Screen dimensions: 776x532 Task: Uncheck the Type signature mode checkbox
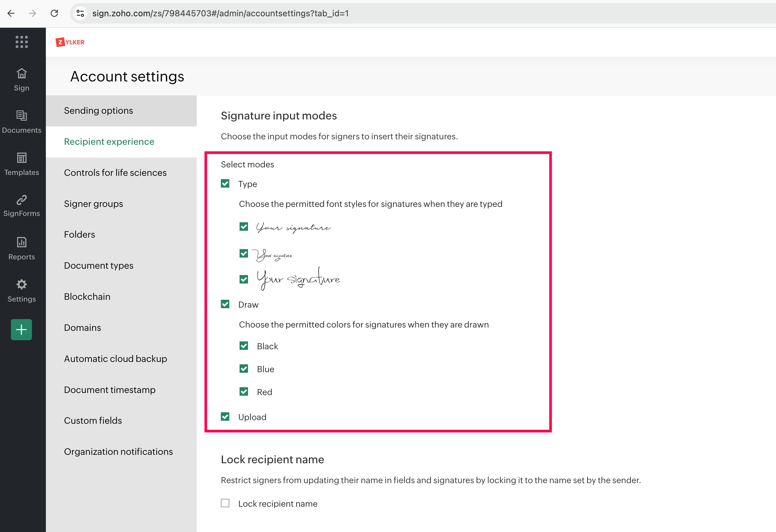click(225, 184)
